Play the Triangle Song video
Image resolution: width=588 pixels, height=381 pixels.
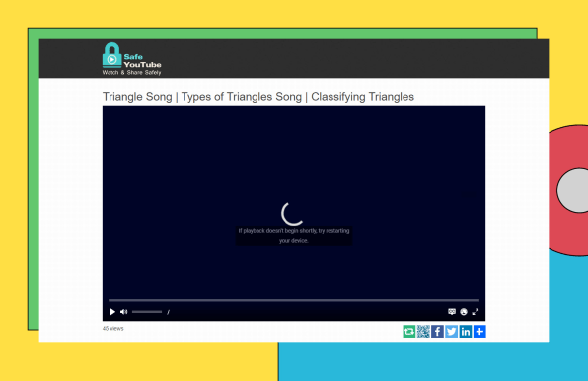[x=112, y=312]
